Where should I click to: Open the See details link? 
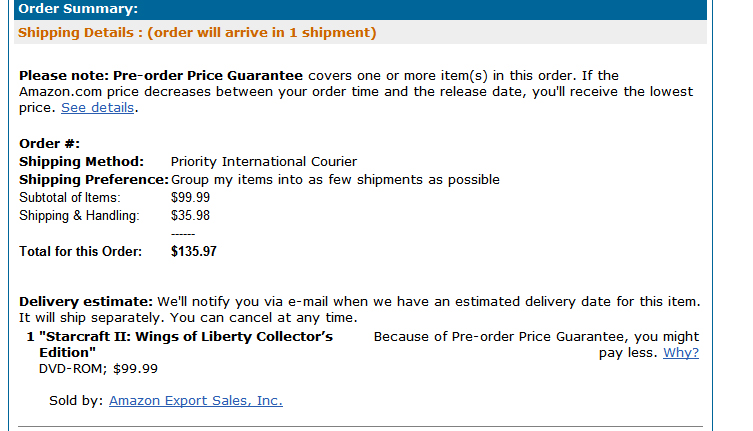coord(97,108)
